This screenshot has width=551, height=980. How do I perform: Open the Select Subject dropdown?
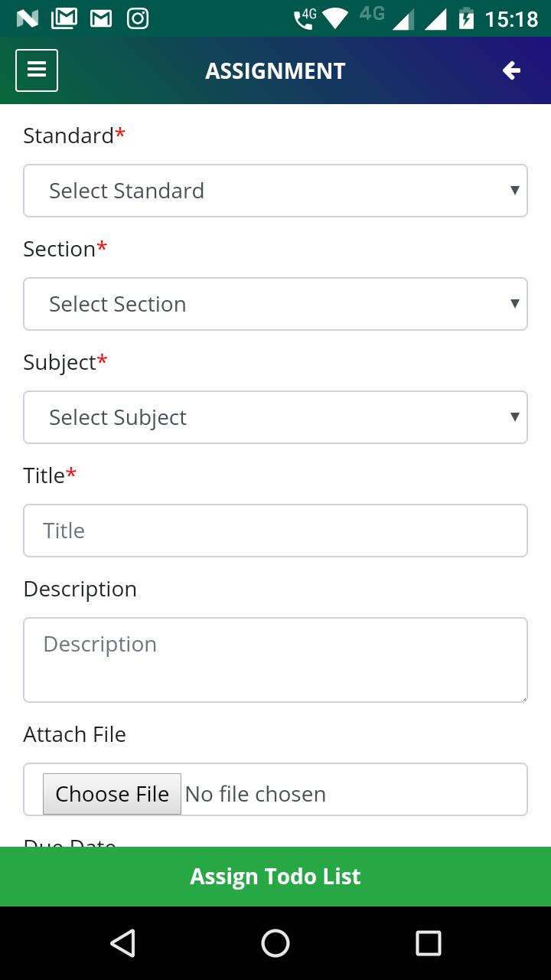(x=275, y=417)
